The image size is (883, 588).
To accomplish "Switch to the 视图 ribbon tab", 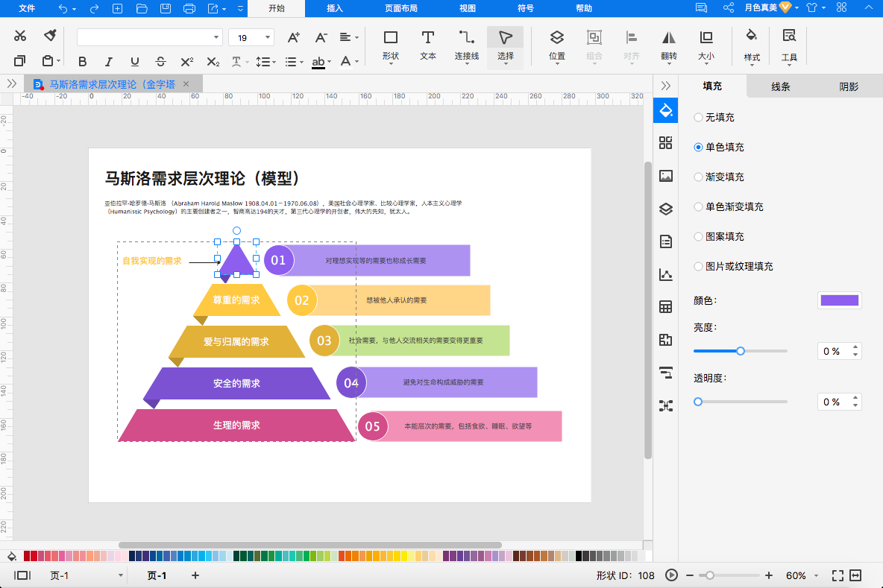I will click(x=468, y=8).
